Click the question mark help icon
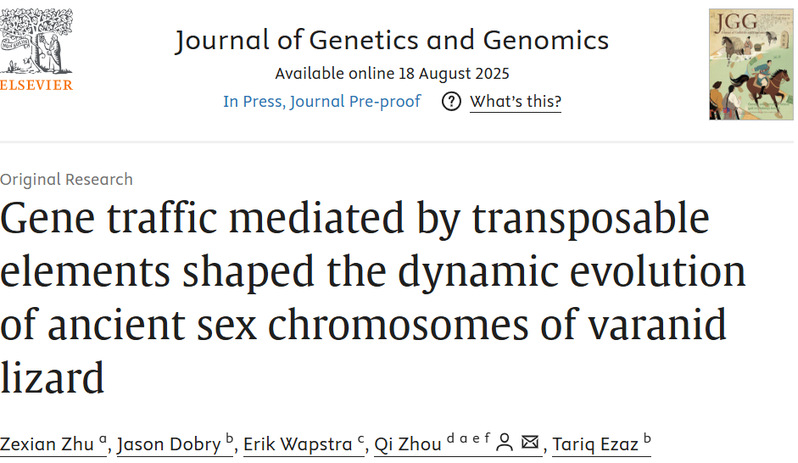 (451, 102)
